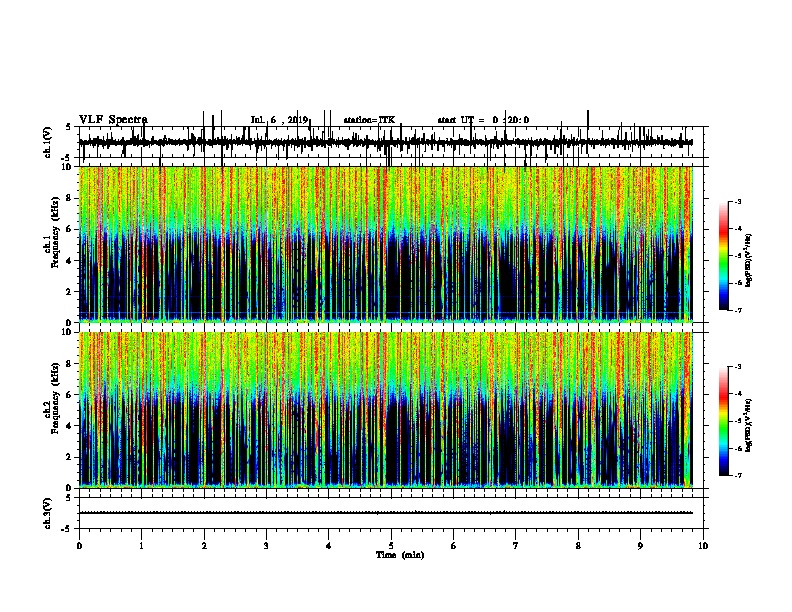Click time axis tick label '2'

(204, 546)
